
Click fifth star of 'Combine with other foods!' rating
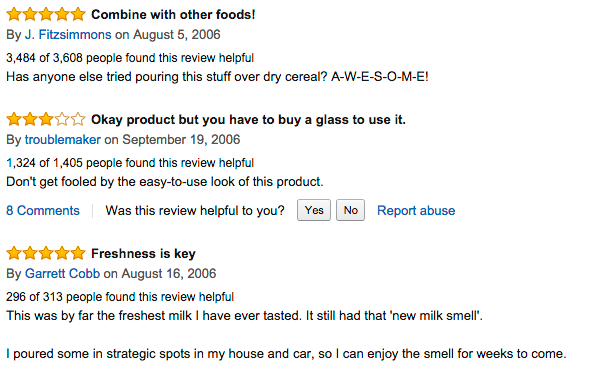click(78, 14)
